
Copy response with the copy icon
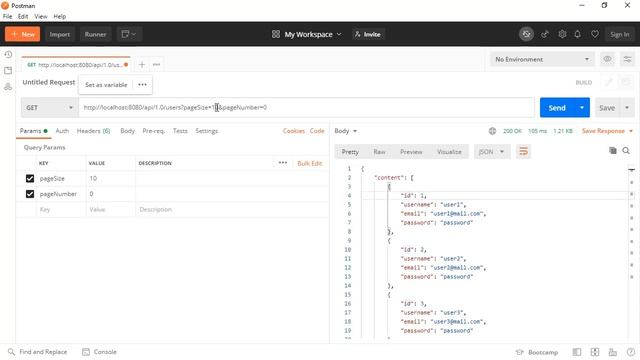(613, 151)
